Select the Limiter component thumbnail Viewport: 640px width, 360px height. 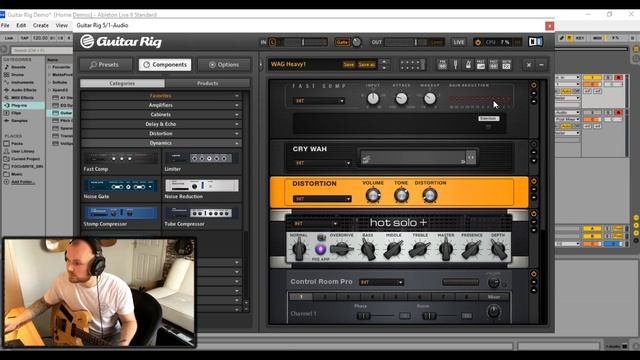(201, 158)
